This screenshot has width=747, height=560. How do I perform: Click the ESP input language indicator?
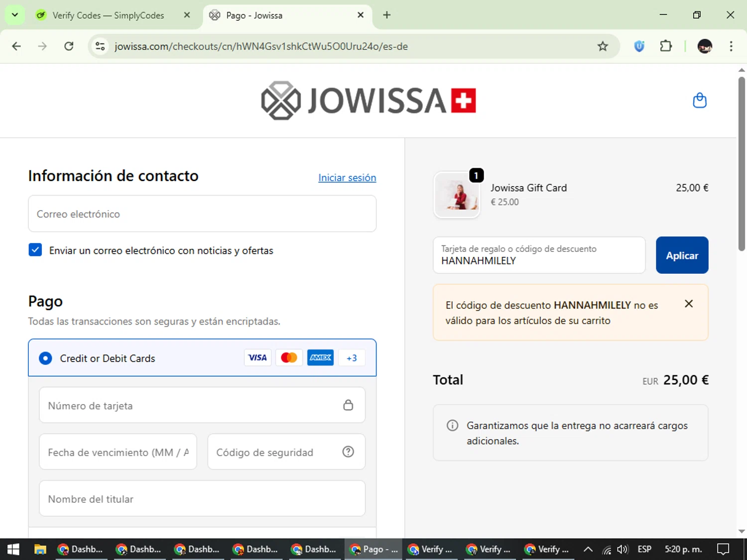tap(644, 550)
